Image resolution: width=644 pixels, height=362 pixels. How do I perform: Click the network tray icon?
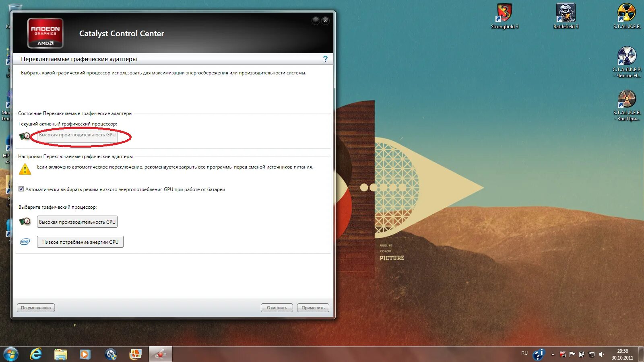[591, 354]
